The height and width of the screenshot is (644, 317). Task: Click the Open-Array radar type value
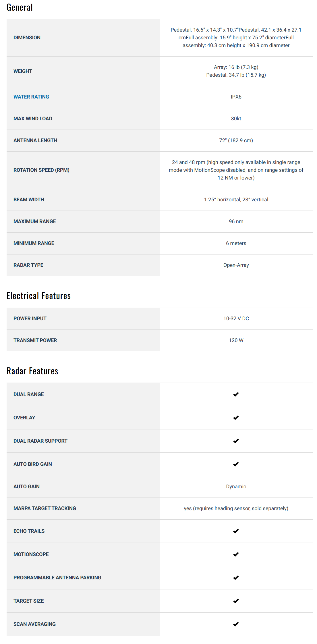pyautogui.click(x=236, y=265)
